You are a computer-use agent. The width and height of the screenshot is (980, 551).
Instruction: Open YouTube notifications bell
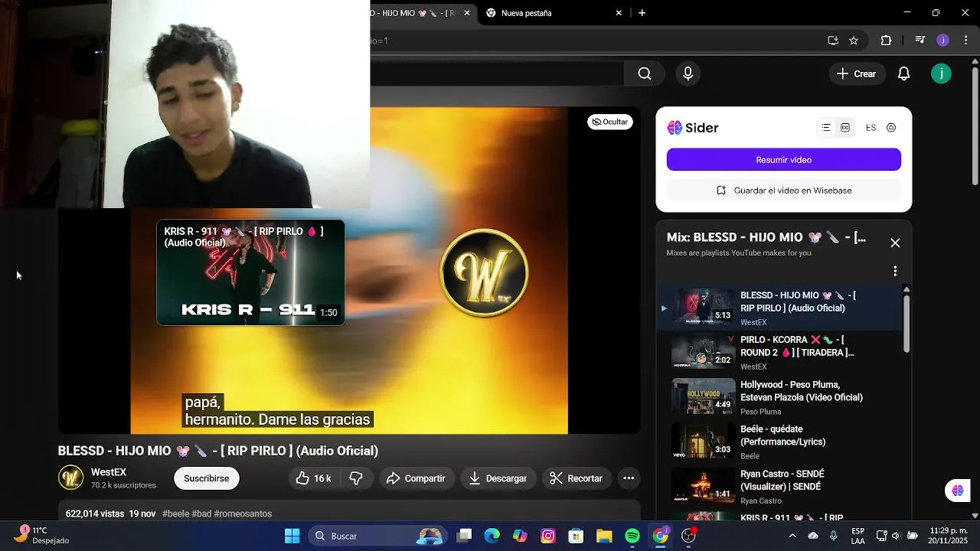point(904,73)
